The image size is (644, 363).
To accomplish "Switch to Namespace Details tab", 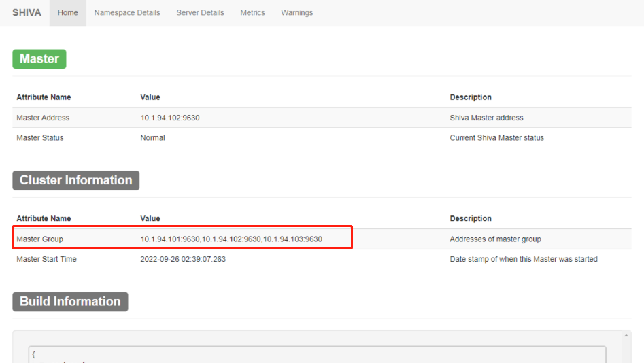I will coord(127,13).
